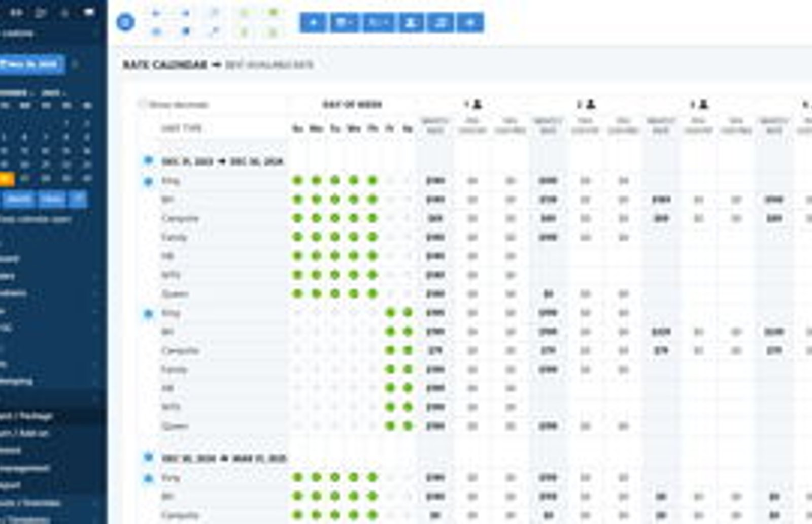Toggle Monday dot in the topmost King row
Screen dimensions: 812x524
click(316, 180)
